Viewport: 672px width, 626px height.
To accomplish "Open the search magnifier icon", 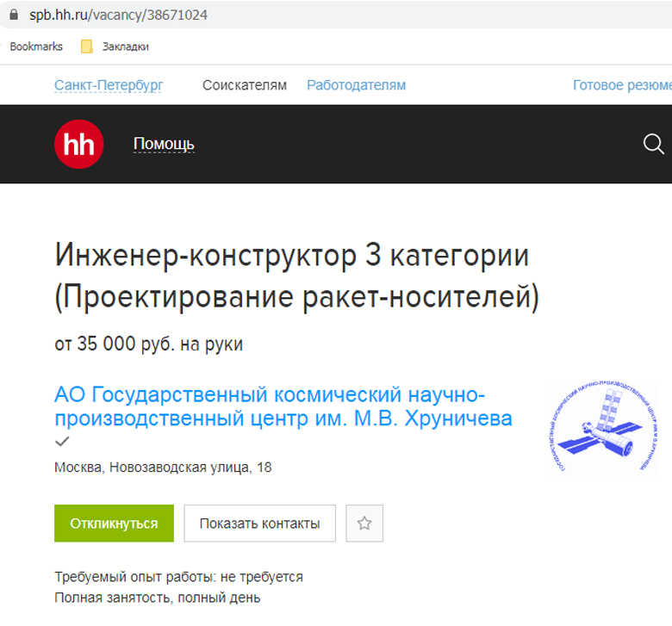I will pyautogui.click(x=654, y=144).
